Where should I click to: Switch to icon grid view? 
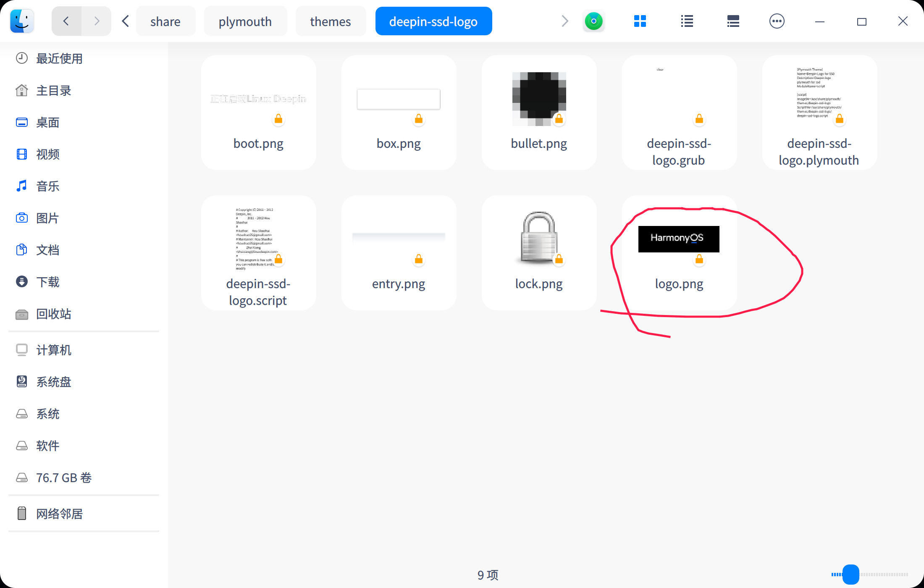[x=640, y=21]
